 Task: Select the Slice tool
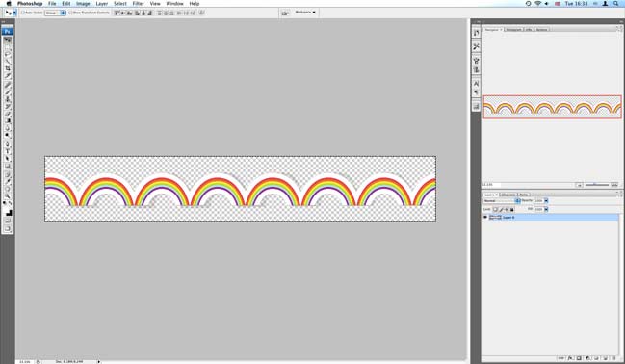click(x=8, y=76)
